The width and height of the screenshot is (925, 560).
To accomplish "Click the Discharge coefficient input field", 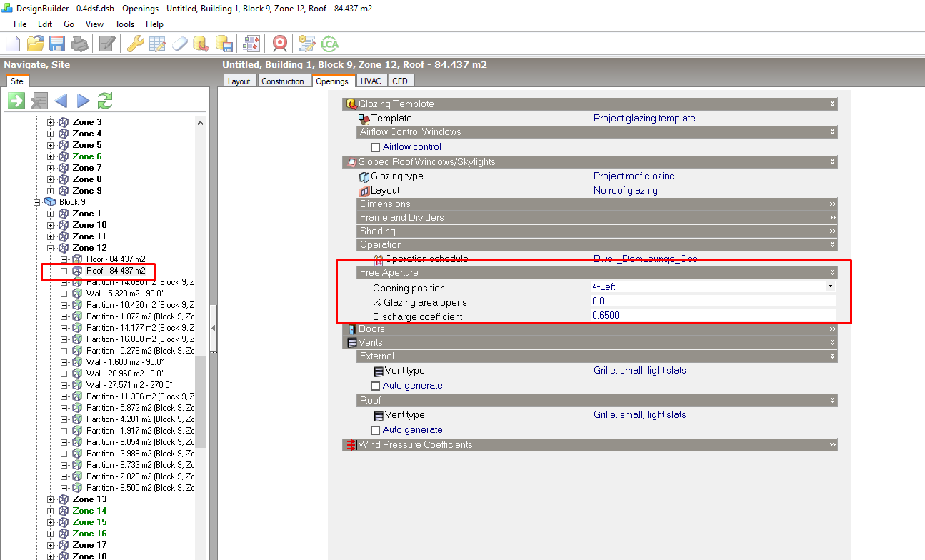I will pos(713,316).
